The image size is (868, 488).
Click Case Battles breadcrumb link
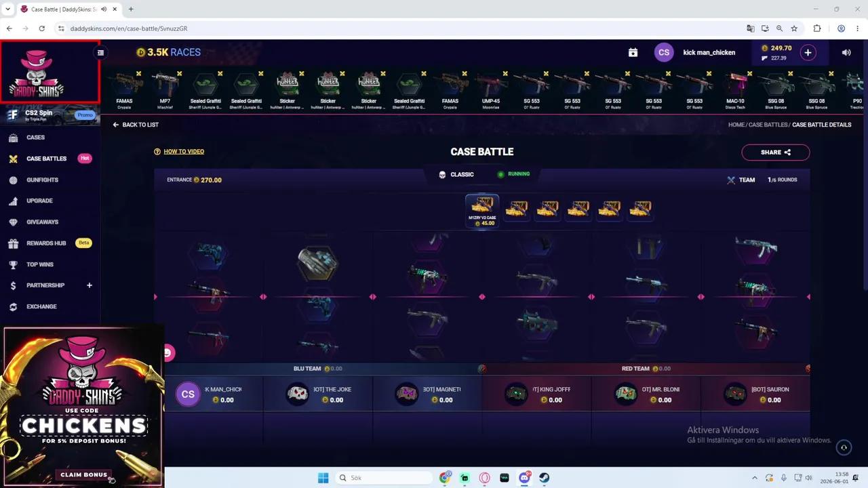coord(768,125)
